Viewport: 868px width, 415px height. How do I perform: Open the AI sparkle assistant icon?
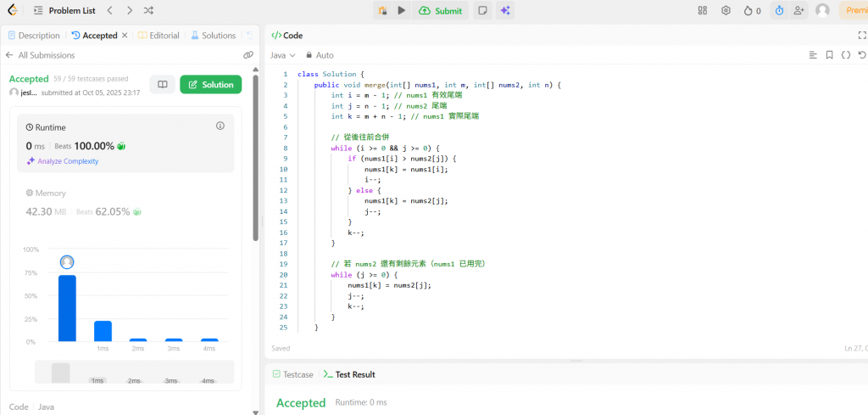point(505,10)
